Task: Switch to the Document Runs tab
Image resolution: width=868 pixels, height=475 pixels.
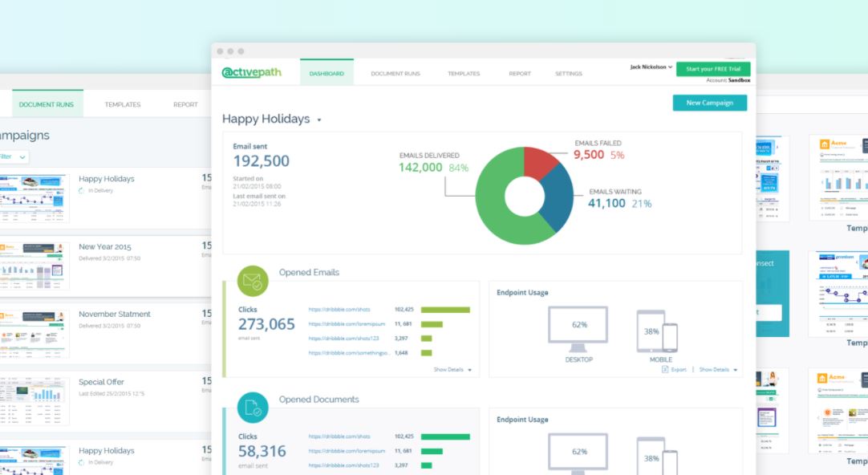Action: pyautogui.click(x=395, y=74)
